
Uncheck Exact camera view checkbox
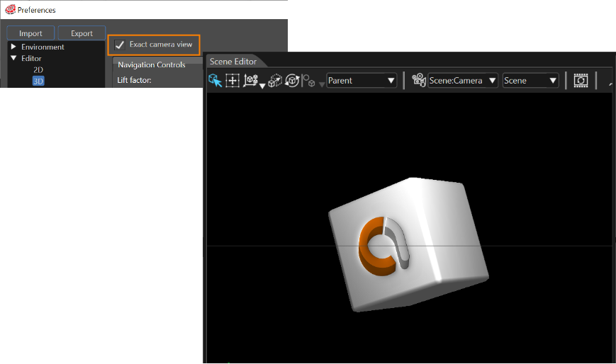[x=119, y=45]
